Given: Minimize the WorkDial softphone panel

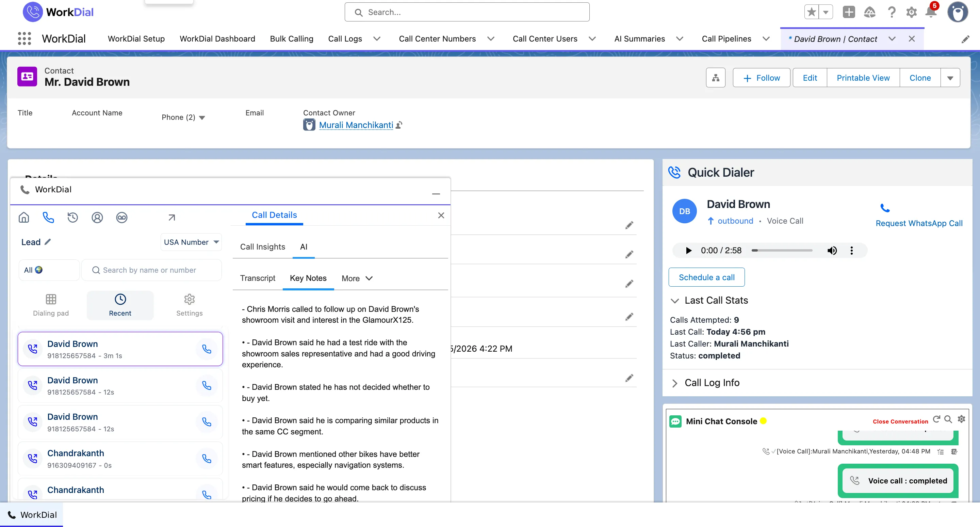Looking at the screenshot, I should (436, 194).
